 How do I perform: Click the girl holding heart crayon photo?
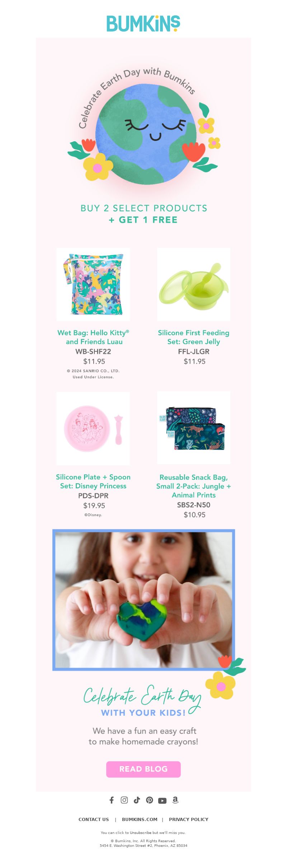[143, 599]
